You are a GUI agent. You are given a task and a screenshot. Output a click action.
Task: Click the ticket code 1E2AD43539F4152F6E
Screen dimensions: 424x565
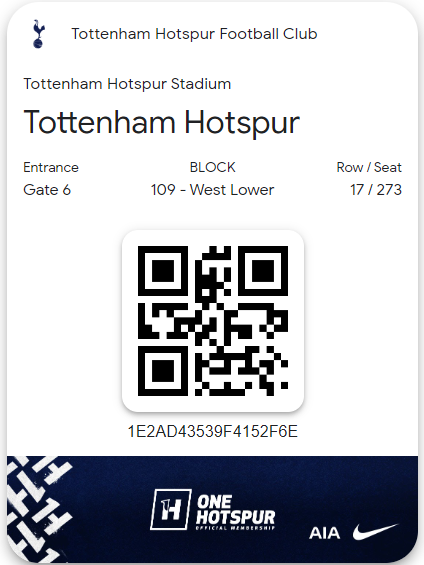click(213, 431)
